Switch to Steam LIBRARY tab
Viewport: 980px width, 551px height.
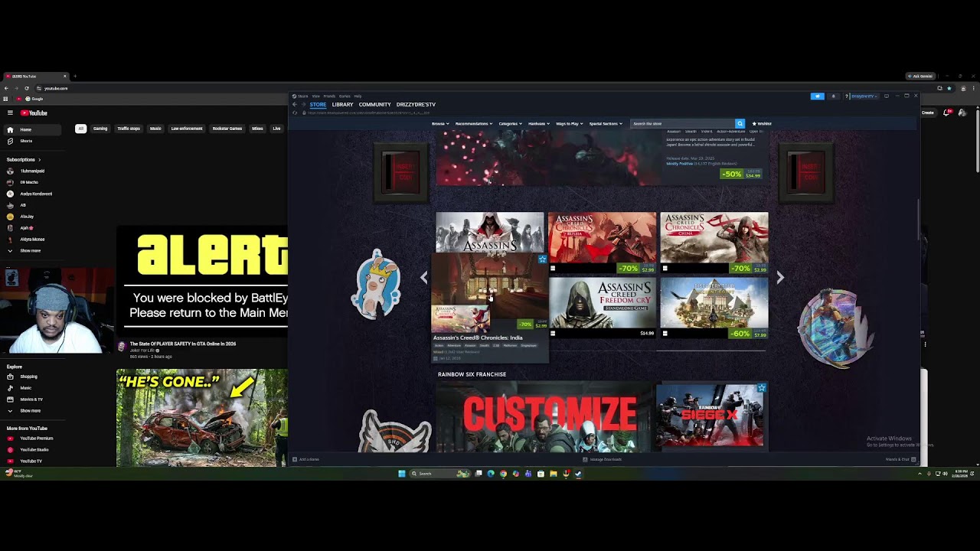342,105
